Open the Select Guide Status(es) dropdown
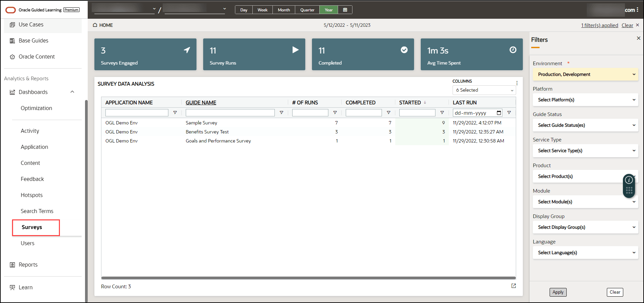 click(586, 125)
